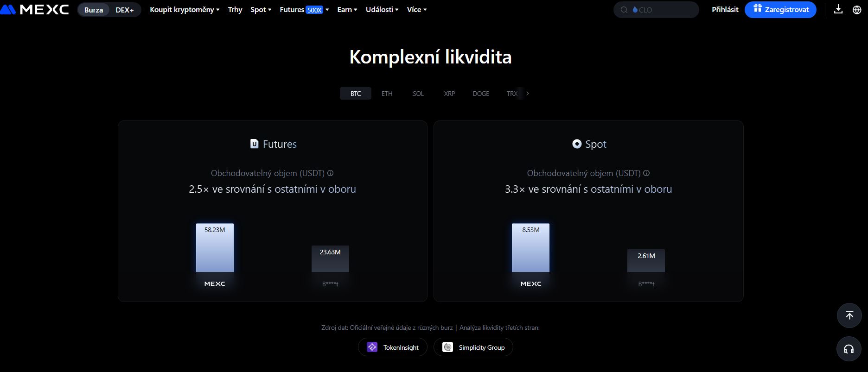Select the SOL tab

click(x=418, y=94)
